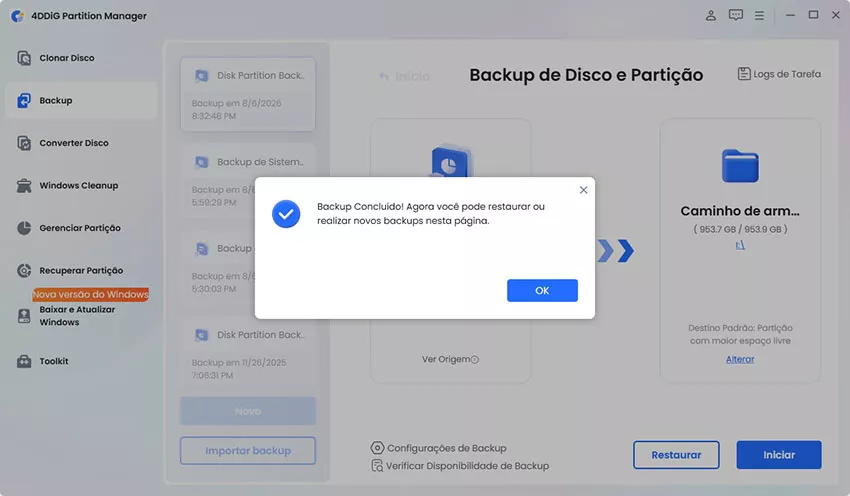Click the Nova versão do Windows badge
The height and width of the screenshot is (496, 850).
point(91,294)
